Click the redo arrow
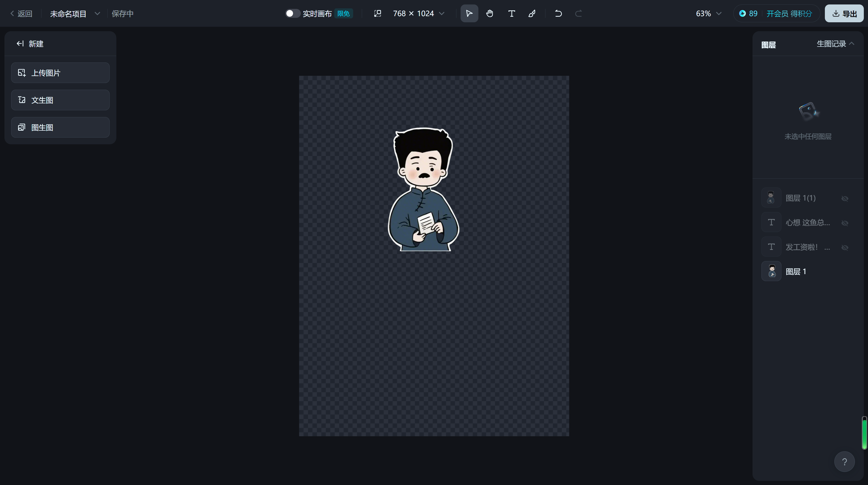 pos(578,13)
